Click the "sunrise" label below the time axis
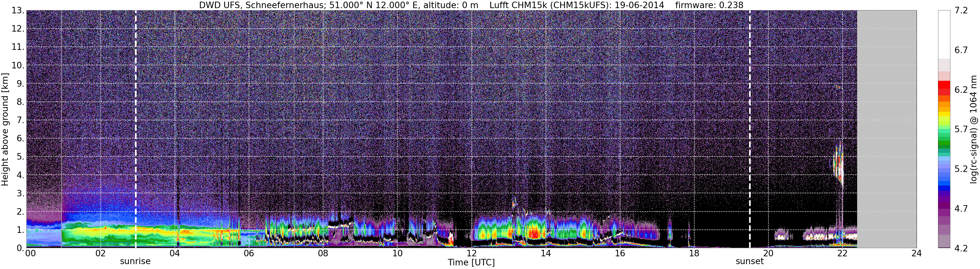The width and height of the screenshot is (980, 269). pos(135,262)
